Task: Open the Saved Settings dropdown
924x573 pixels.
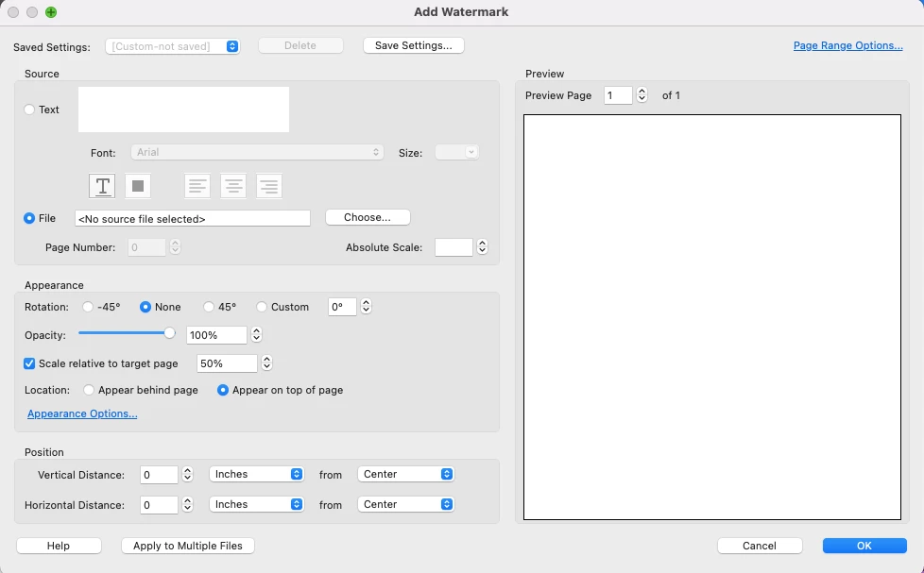Action: point(173,46)
